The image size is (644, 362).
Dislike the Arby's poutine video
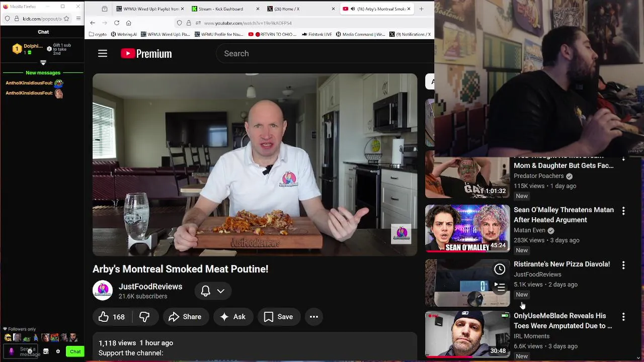(x=145, y=317)
